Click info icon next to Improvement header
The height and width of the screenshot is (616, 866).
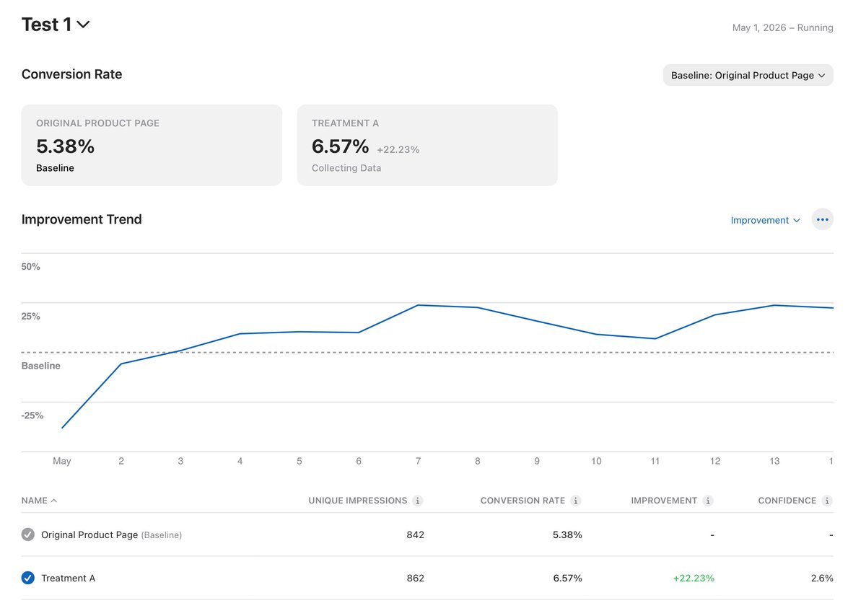(708, 501)
